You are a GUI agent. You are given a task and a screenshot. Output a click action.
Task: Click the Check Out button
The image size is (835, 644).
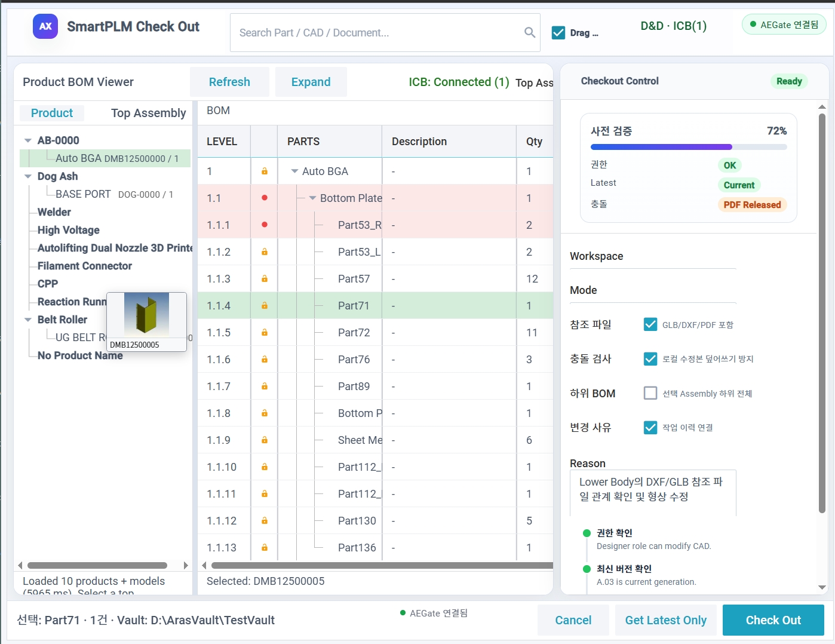coord(773,620)
